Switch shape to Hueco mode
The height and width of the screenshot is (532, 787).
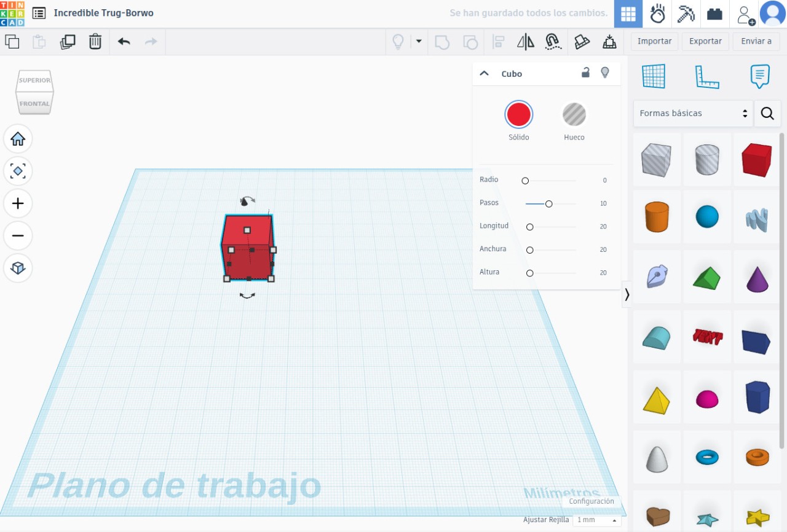pos(574,115)
